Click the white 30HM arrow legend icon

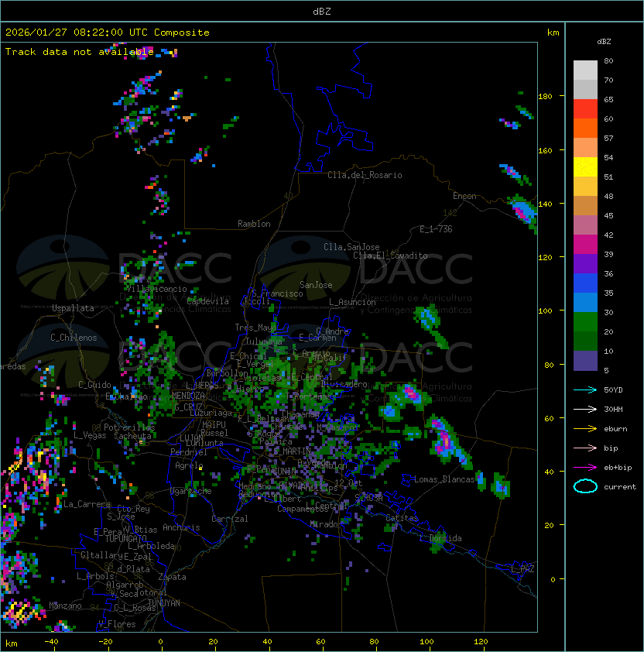[x=585, y=409]
